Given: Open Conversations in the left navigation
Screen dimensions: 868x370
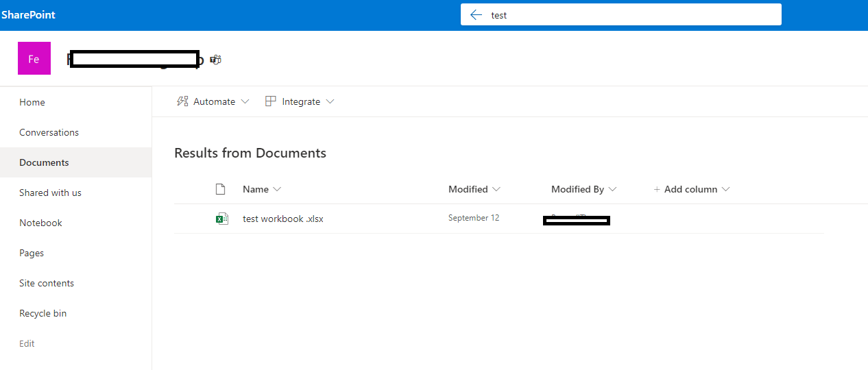Looking at the screenshot, I should coord(49,132).
